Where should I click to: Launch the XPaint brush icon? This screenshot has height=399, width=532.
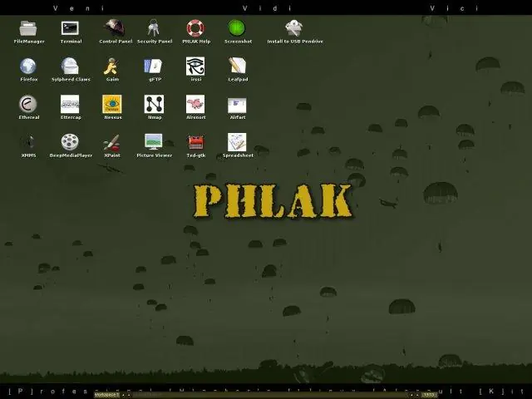click(112, 142)
